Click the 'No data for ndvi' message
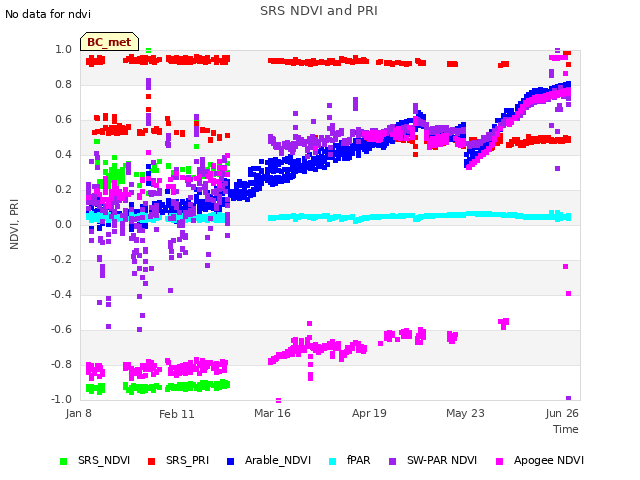The height and width of the screenshot is (480, 640). coord(48,14)
